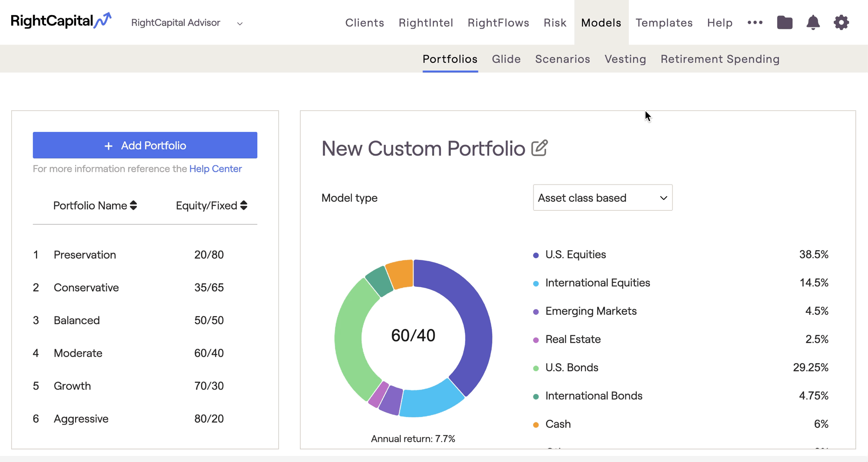Select the Growth portfolio row

click(x=145, y=386)
